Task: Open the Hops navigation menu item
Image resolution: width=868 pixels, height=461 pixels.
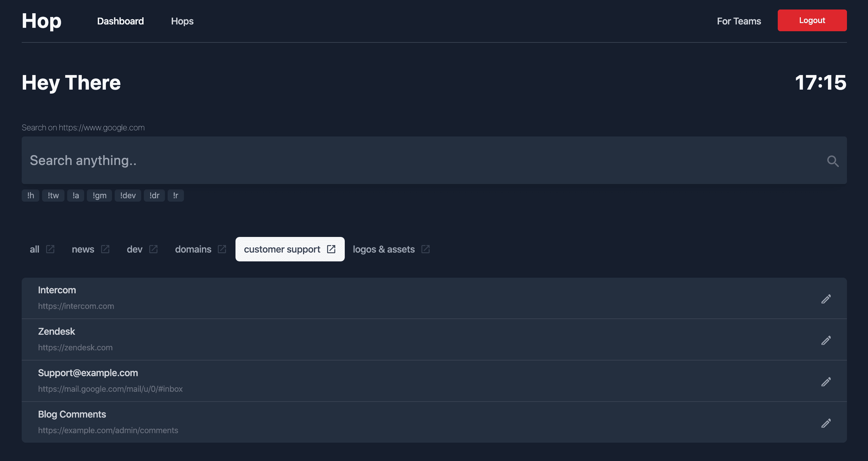Action: click(182, 21)
